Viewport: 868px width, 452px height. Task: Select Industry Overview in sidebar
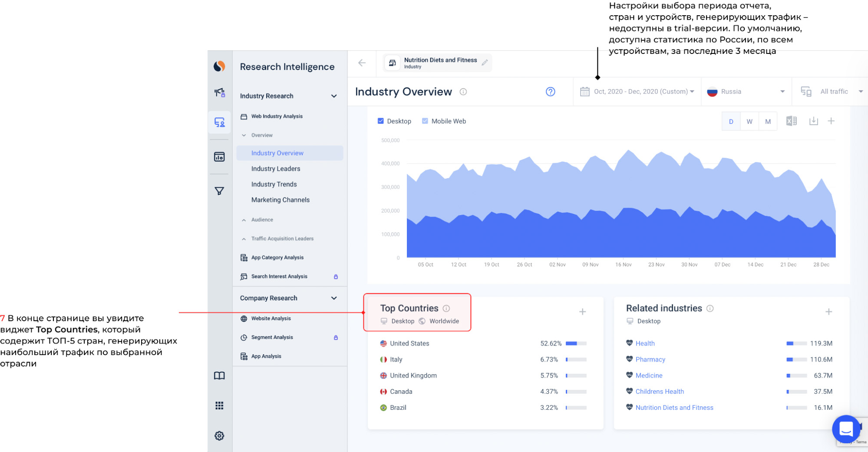pos(290,153)
